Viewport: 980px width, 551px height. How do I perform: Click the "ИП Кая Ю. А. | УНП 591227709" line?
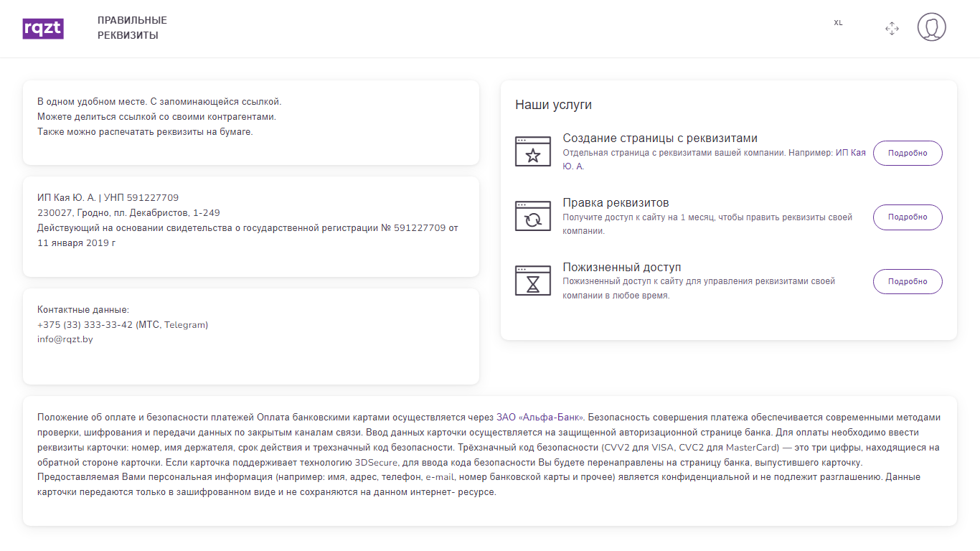(108, 197)
